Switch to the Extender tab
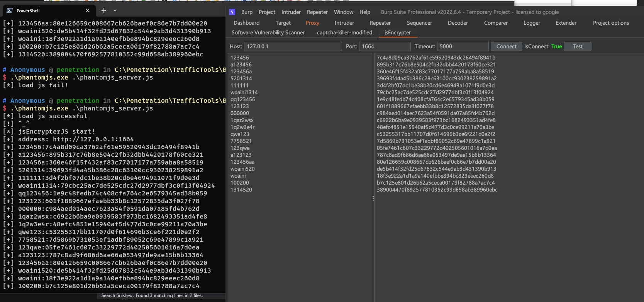 (566, 23)
